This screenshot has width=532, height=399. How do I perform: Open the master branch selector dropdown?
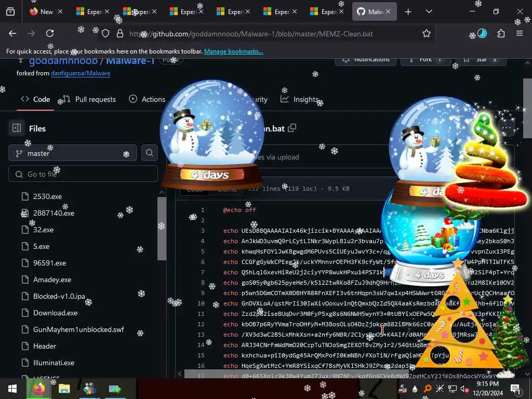(73, 153)
